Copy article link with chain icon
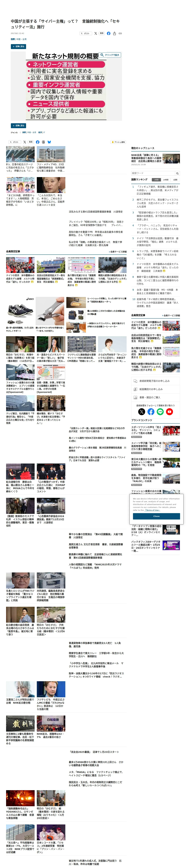186x868 pixels. coord(120,33)
